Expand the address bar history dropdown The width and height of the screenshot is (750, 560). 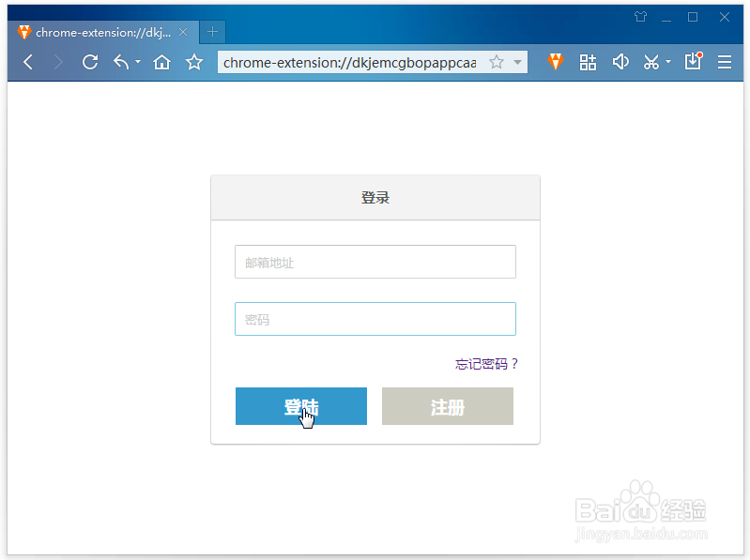[x=517, y=62]
